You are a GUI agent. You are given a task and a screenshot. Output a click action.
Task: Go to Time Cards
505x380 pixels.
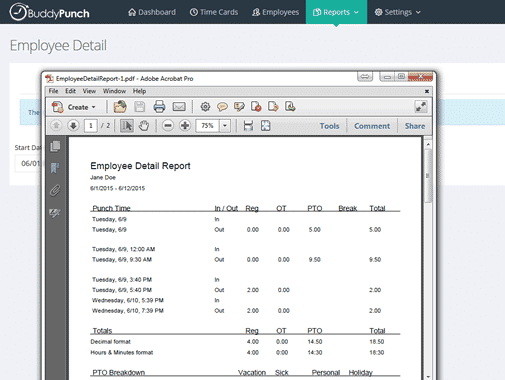pyautogui.click(x=214, y=12)
